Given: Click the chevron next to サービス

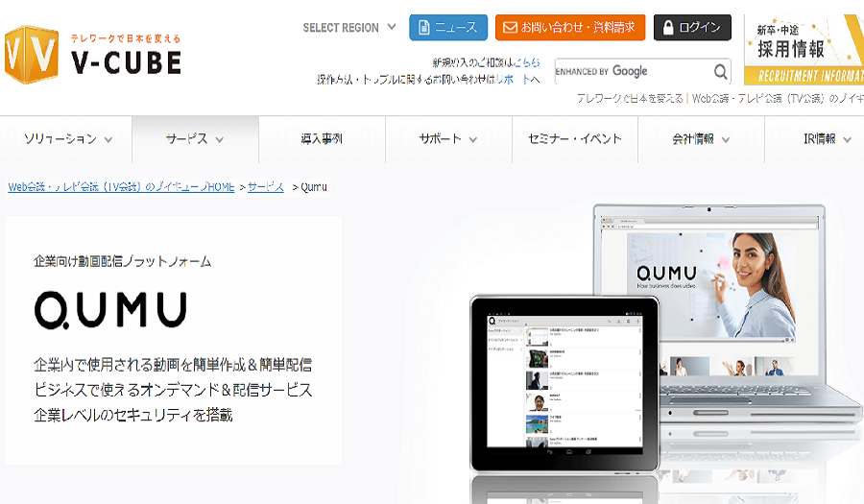Looking at the screenshot, I should pyautogui.click(x=219, y=140).
